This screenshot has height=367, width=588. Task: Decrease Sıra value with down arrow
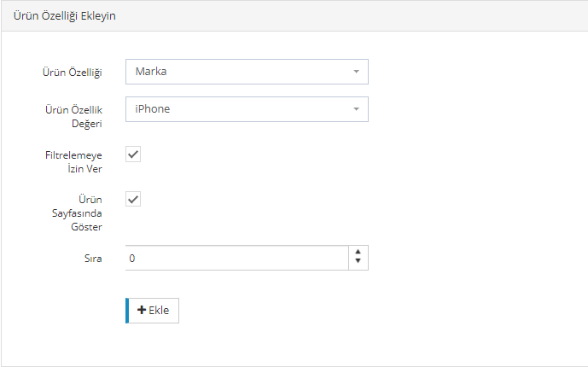pos(358,262)
